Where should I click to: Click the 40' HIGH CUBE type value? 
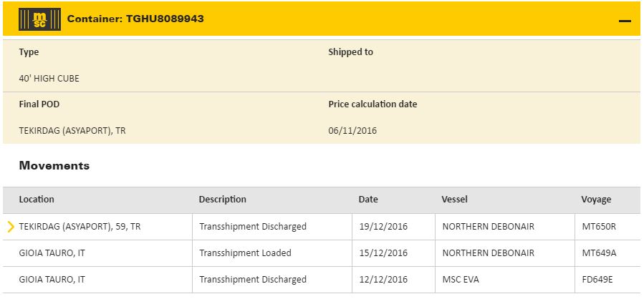click(49, 79)
